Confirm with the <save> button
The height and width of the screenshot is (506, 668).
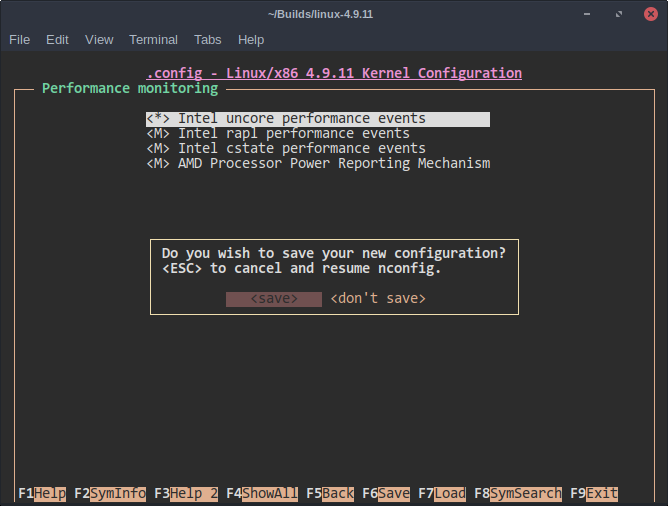pyautogui.click(x=274, y=299)
